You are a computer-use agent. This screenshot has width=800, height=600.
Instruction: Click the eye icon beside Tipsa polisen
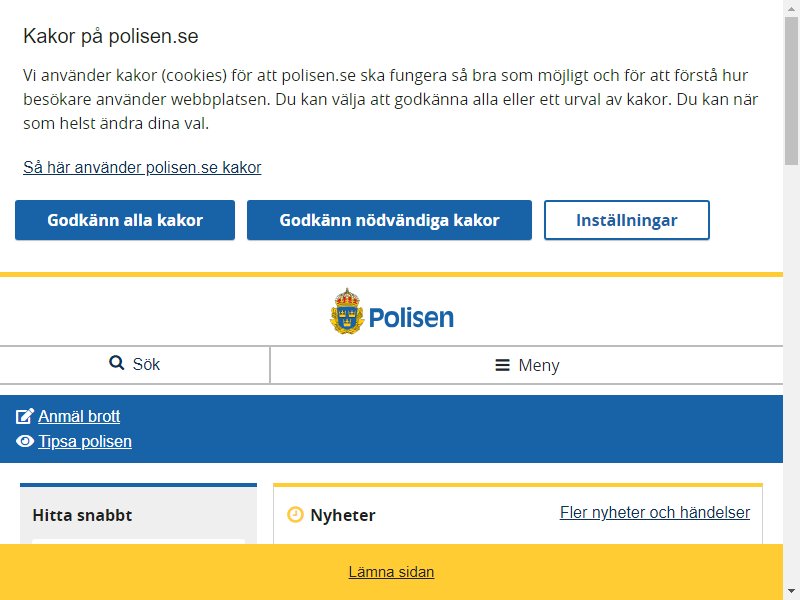coord(25,441)
